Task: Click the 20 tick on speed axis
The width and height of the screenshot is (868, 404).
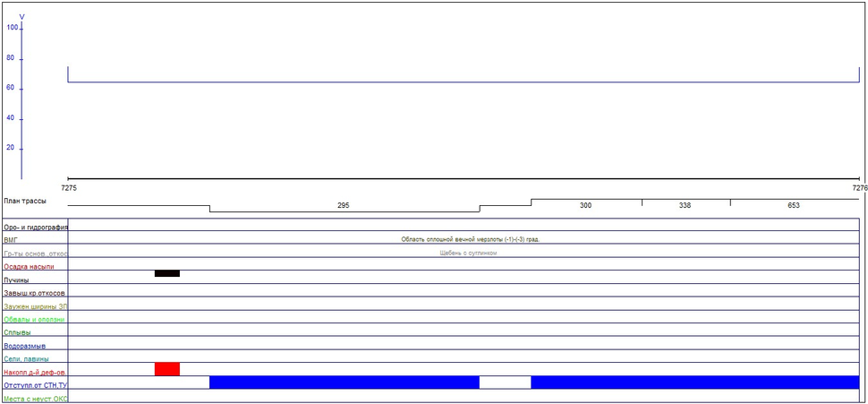Action: click(11, 148)
